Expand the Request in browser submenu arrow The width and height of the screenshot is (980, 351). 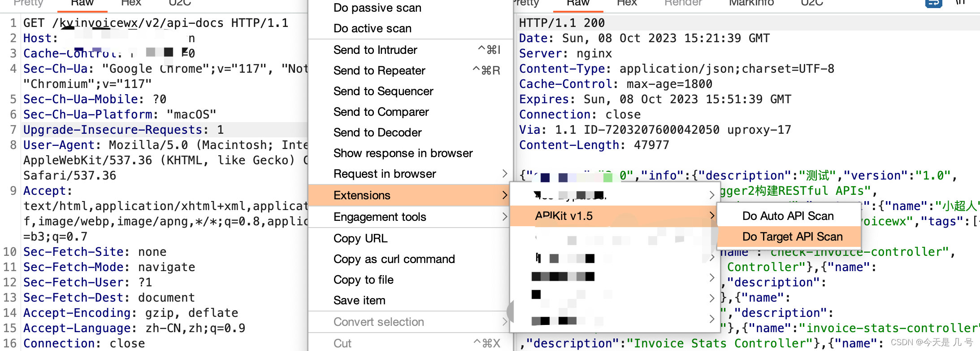pos(504,174)
